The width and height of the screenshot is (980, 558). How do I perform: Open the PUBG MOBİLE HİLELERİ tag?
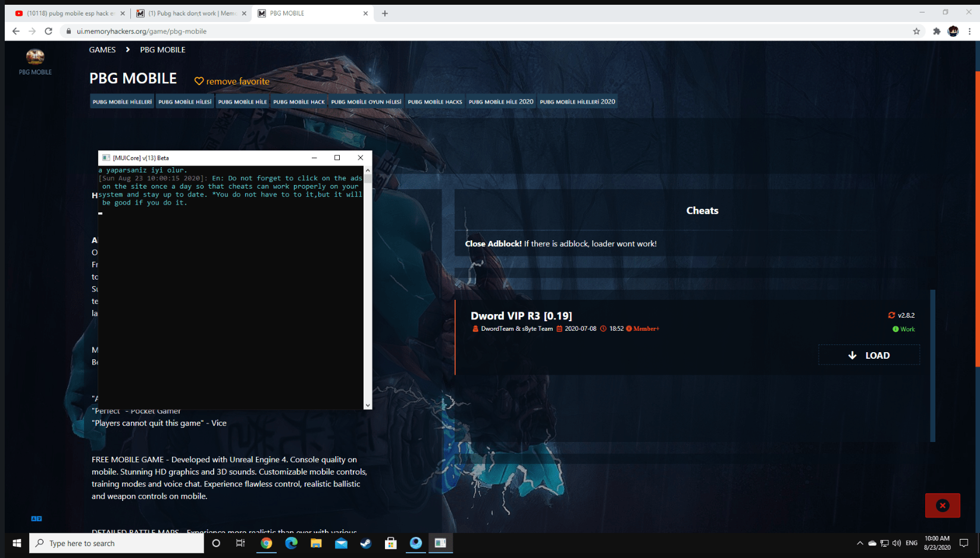tap(122, 102)
